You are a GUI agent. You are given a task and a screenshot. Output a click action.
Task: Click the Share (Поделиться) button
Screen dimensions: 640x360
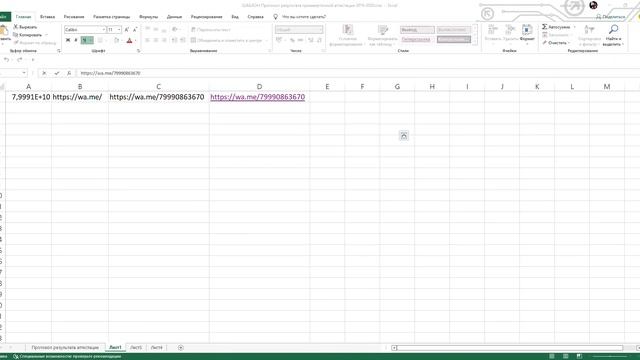pyautogui.click(x=611, y=17)
